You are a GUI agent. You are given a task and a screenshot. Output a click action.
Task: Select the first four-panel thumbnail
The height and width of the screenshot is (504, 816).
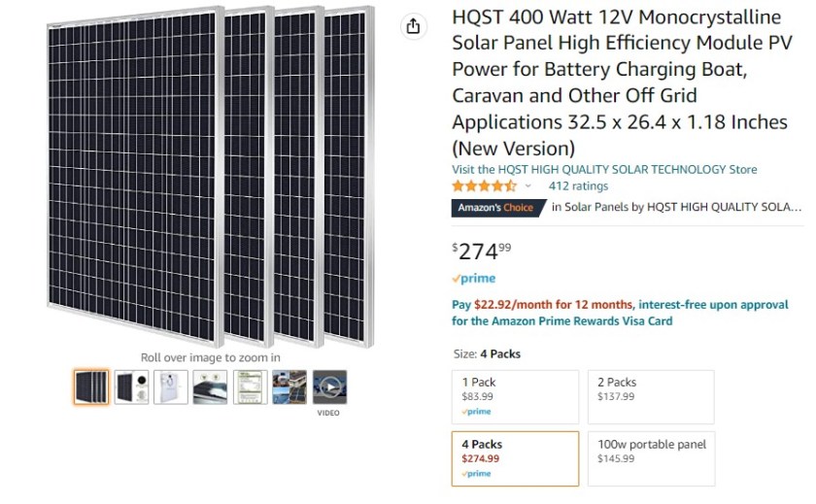(91, 387)
